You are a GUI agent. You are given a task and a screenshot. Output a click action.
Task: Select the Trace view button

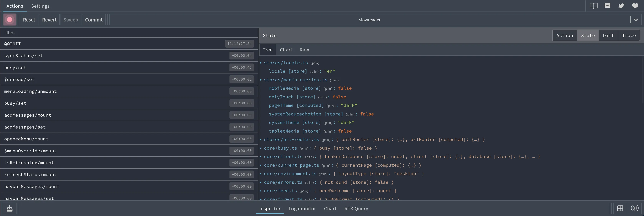click(x=629, y=35)
